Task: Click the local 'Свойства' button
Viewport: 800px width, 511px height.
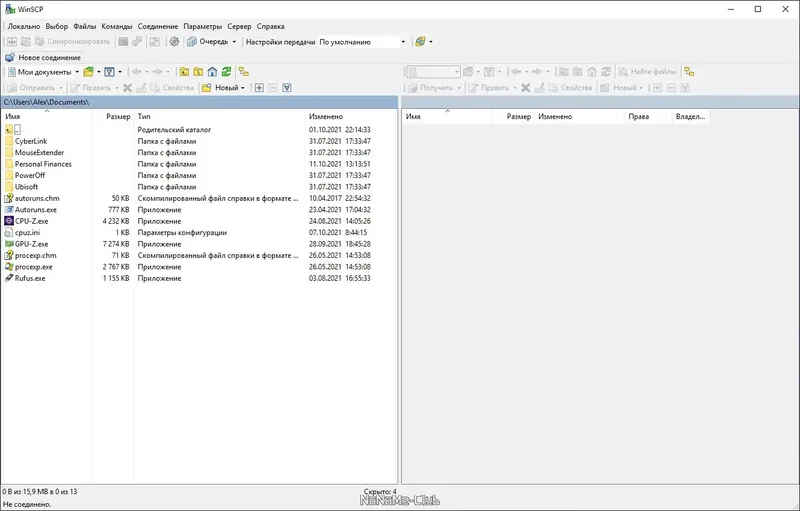Action: click(172, 88)
